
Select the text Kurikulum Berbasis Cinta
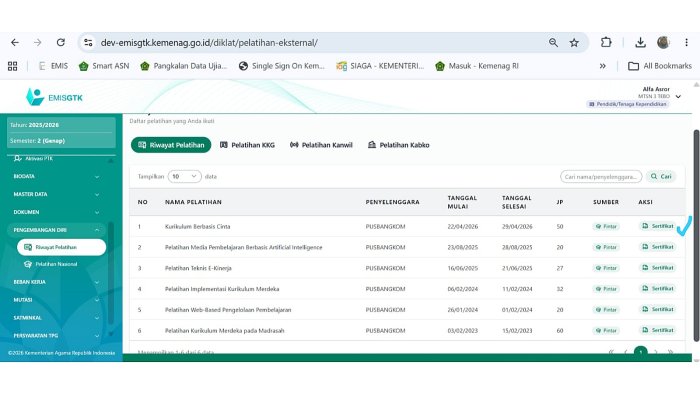tap(198, 227)
